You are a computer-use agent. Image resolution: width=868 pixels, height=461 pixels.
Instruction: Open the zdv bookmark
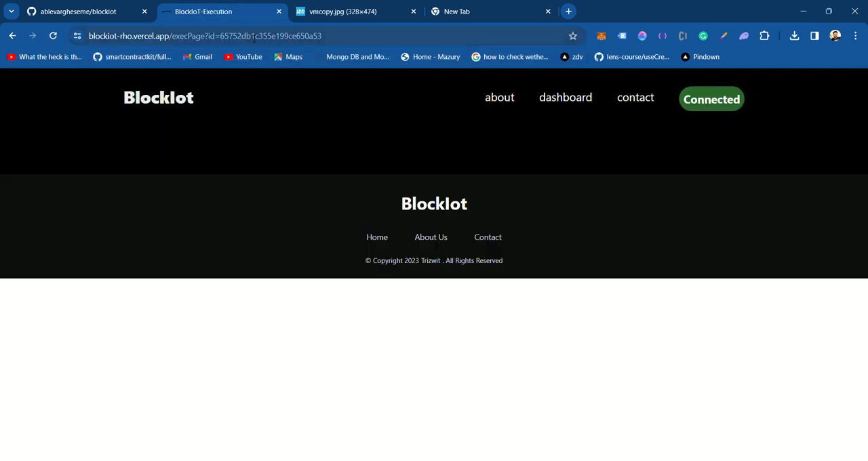pos(572,57)
